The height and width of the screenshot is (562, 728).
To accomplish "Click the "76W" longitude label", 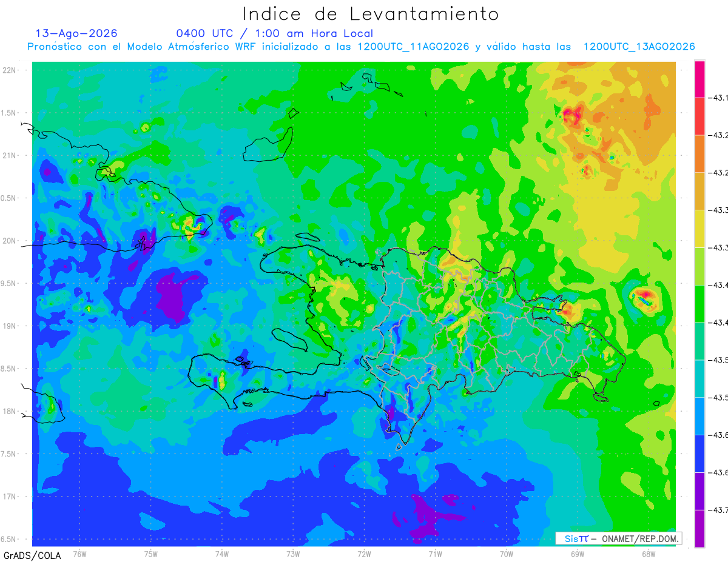I will coord(79,554).
